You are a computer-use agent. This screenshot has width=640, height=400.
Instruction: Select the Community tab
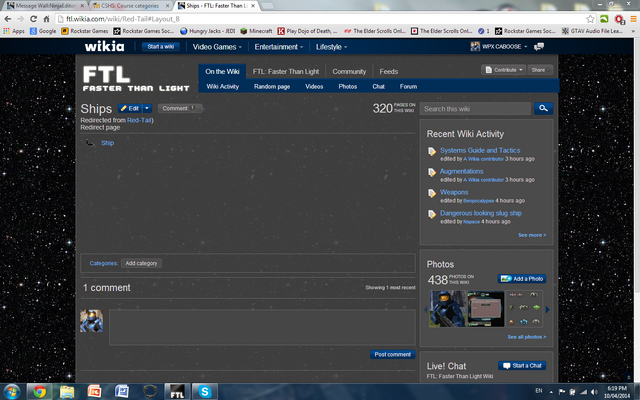(349, 71)
